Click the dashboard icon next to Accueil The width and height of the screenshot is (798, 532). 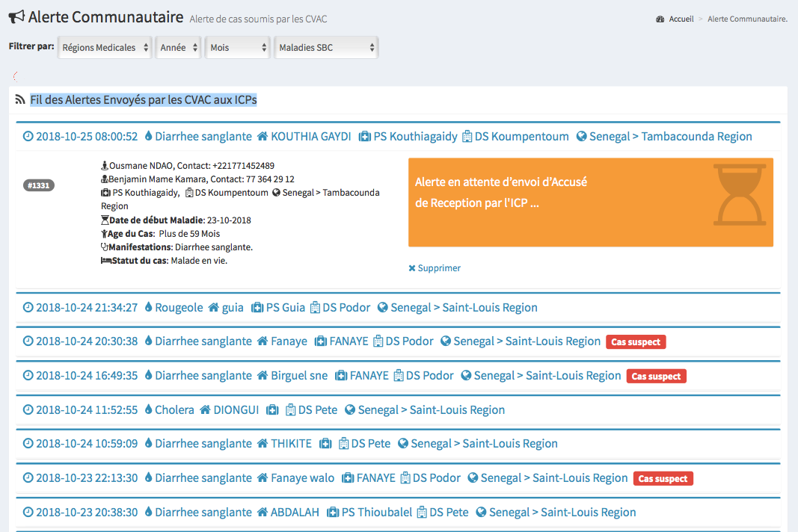(660, 19)
